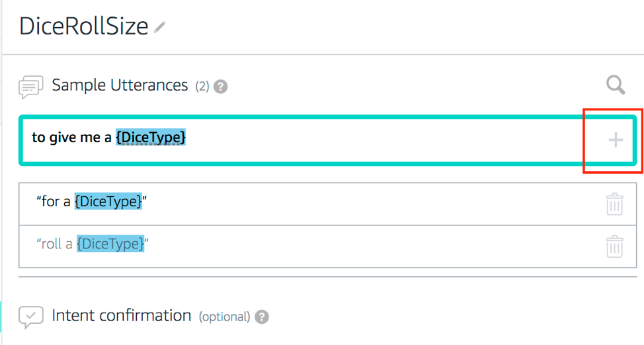Click the Intent confirmation checkmark bubble icon
This screenshot has width=644, height=345.
point(30,317)
